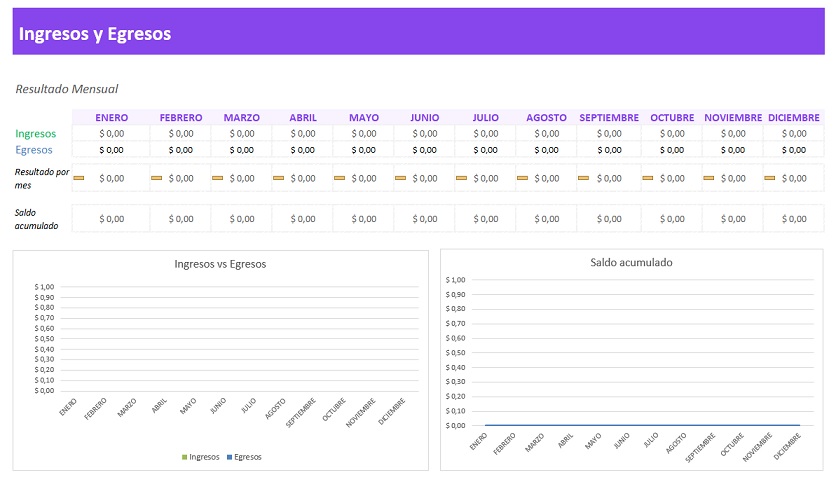
Task: Click $ 1,00 axis label in Ingresos vs Egresos chart
Action: point(44,287)
